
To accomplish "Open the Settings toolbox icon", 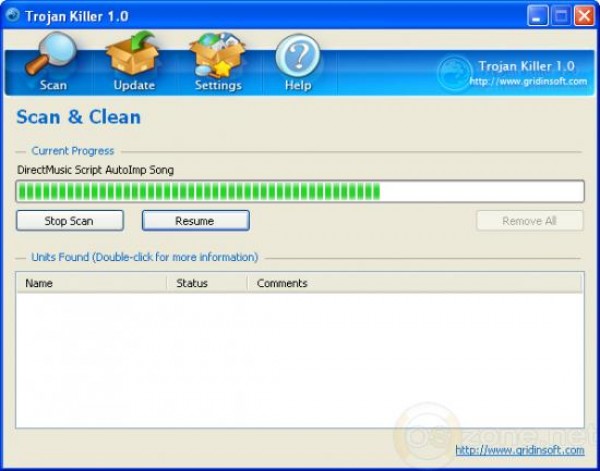I will point(217,55).
